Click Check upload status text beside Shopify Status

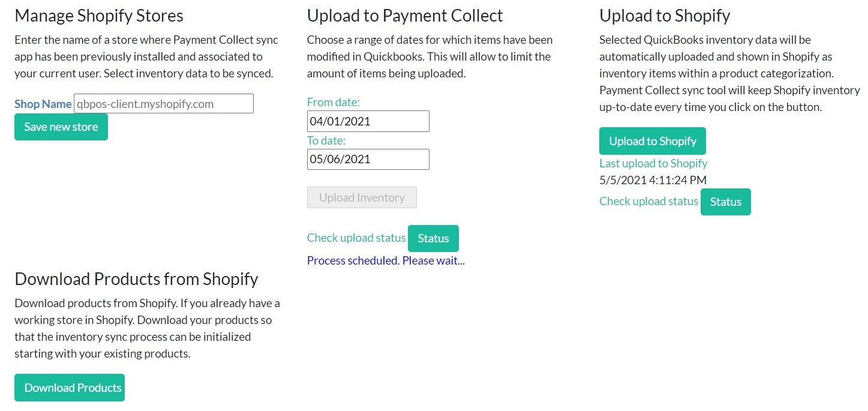coord(648,201)
